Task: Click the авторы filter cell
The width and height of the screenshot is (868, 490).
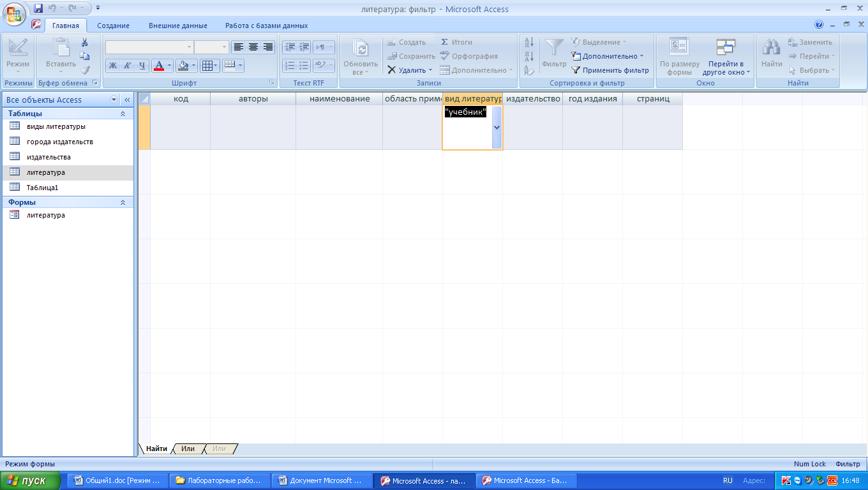Action: point(253,127)
